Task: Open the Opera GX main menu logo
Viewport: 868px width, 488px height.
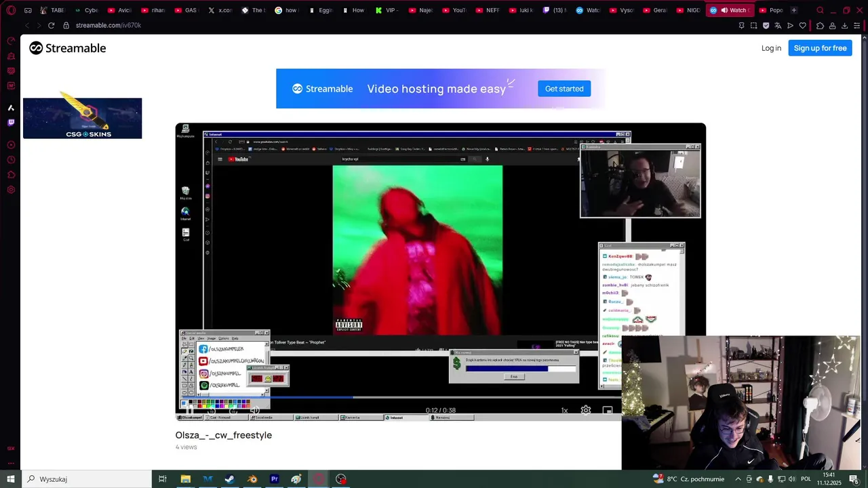Action: (11, 10)
